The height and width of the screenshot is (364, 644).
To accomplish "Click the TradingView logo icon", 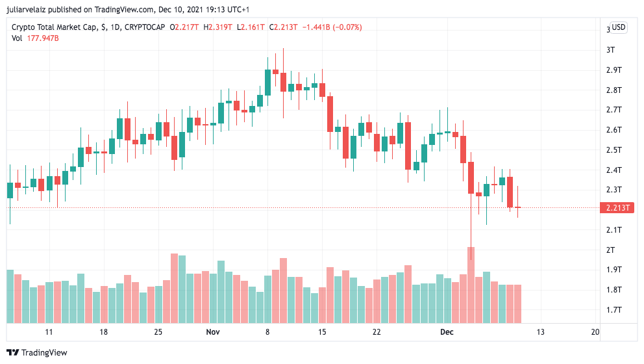I will [13, 353].
